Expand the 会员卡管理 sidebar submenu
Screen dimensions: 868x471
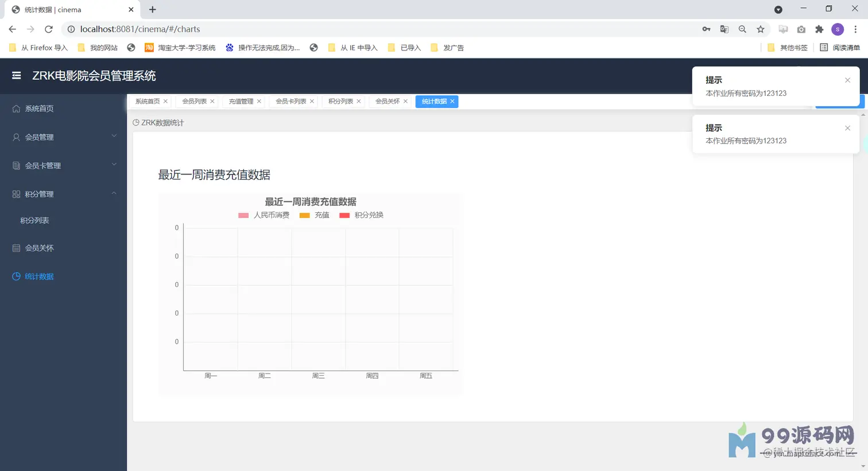click(x=63, y=165)
